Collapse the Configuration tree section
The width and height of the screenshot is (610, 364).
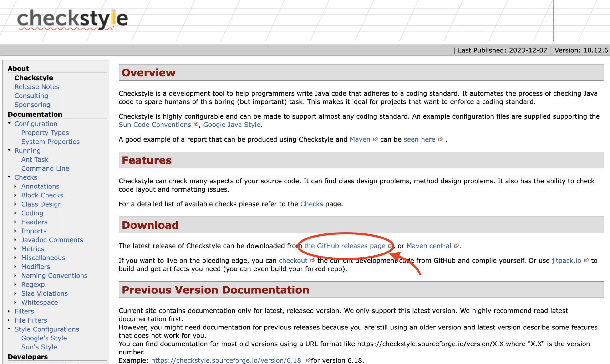pos(9,123)
